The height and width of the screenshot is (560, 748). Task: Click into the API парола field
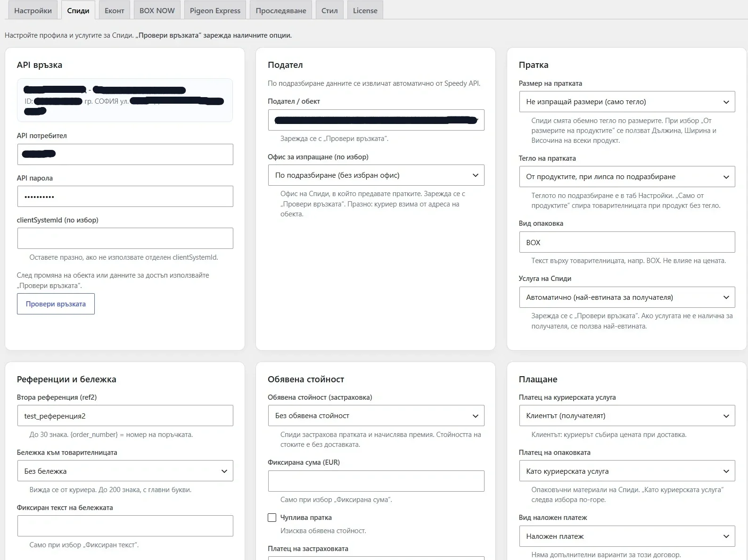click(125, 197)
